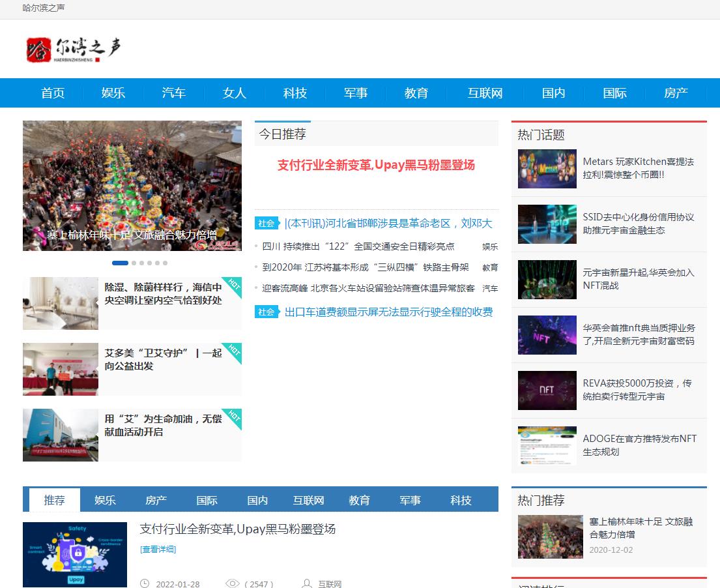Click purple NFT thumbnail for 华英会首推nft
Viewport: 720px width, 588px height.
point(547,335)
